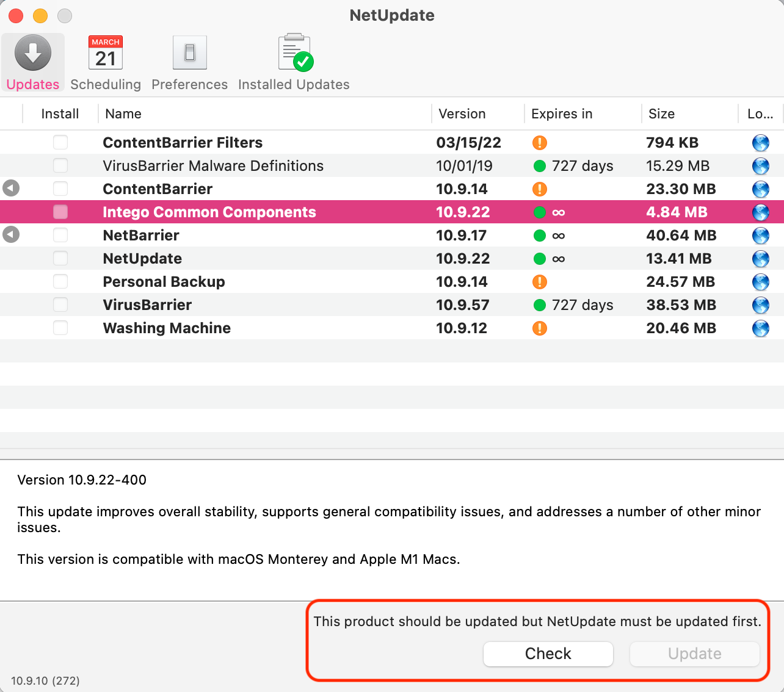Click version 10.9.57 of VirusBarrier

click(x=463, y=305)
